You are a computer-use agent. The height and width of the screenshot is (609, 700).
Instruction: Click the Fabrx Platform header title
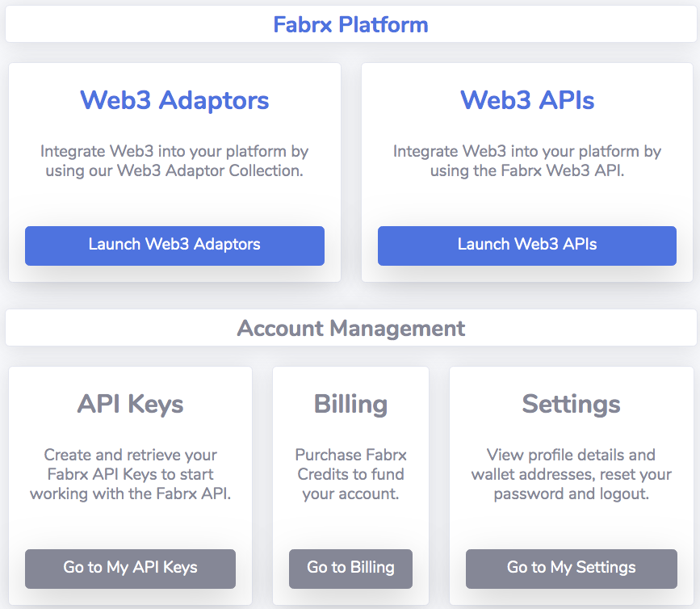click(x=350, y=25)
